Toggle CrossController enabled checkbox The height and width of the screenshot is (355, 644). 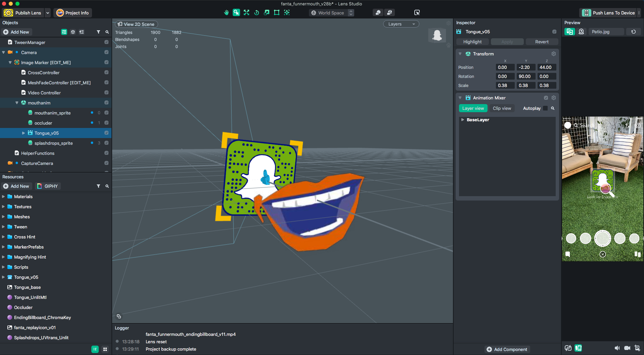click(x=106, y=73)
